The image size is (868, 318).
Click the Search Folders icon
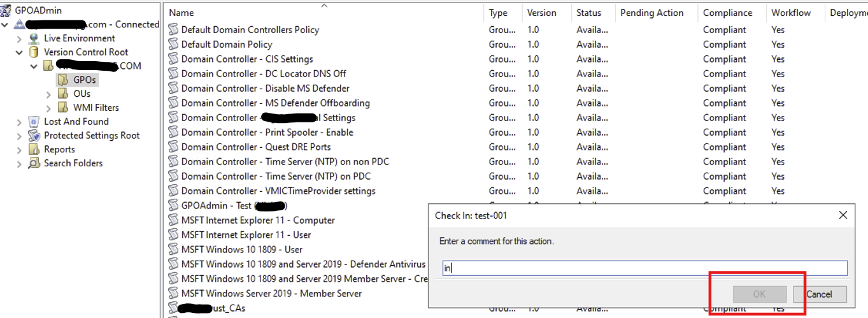(x=34, y=164)
